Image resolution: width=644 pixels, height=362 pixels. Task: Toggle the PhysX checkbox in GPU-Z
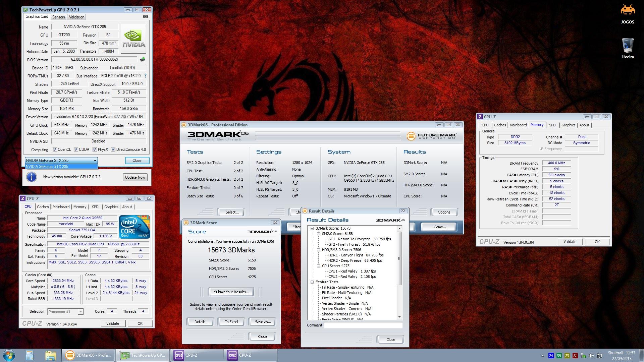95,149
